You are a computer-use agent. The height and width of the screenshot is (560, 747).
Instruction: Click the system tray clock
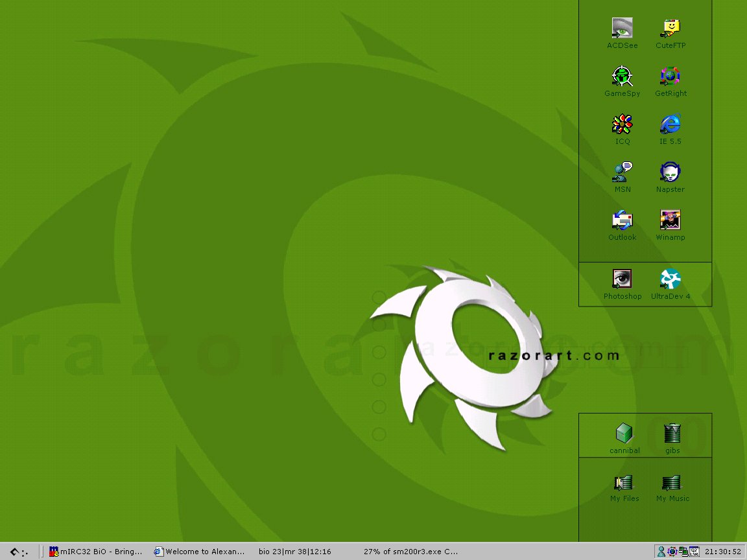click(723, 552)
